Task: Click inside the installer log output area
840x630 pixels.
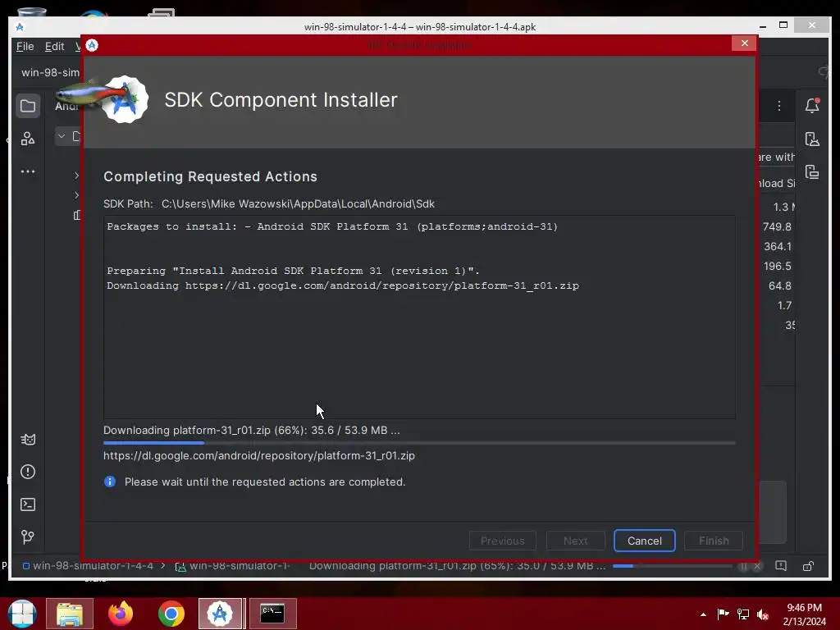Action: [x=419, y=317]
